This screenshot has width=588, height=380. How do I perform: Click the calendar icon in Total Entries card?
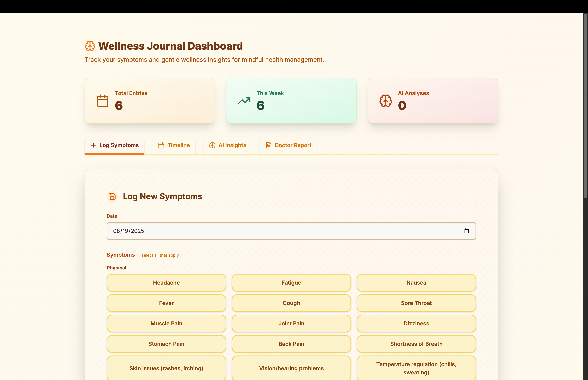coord(102,101)
